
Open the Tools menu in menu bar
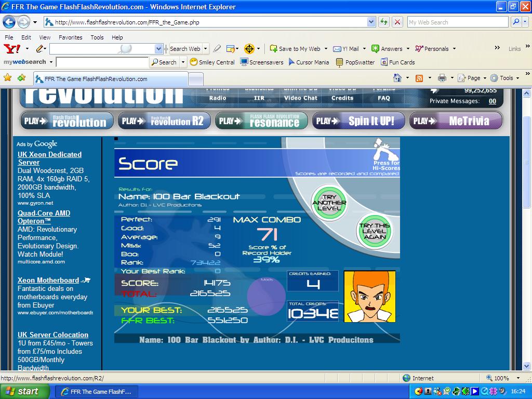(97, 37)
